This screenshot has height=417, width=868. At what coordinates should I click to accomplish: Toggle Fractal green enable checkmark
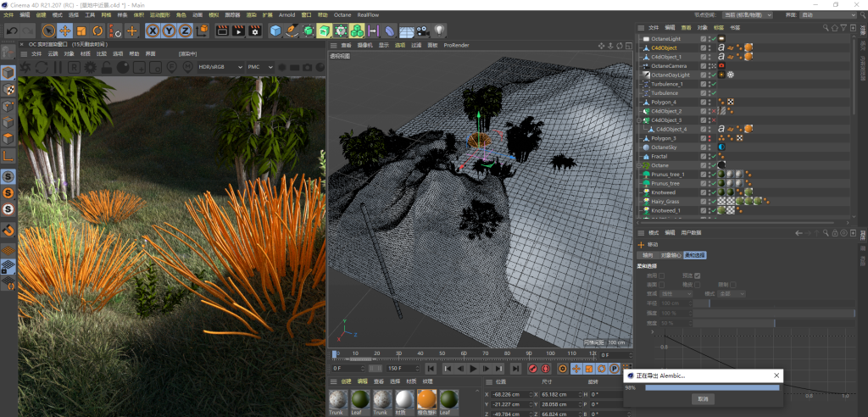coord(714,157)
